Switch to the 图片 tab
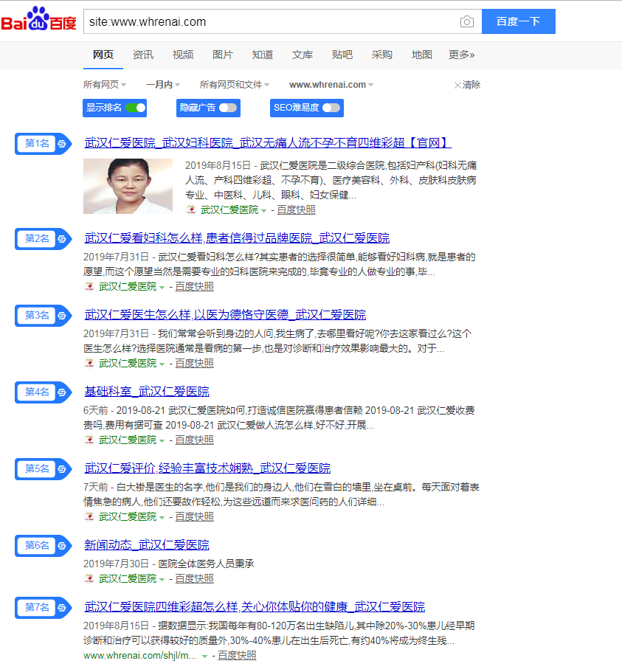This screenshot has width=622, height=672. 223,55
